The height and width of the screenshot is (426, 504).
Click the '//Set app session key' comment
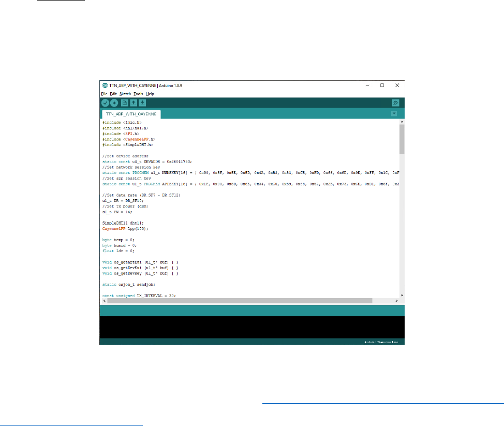pyautogui.click(x=127, y=179)
